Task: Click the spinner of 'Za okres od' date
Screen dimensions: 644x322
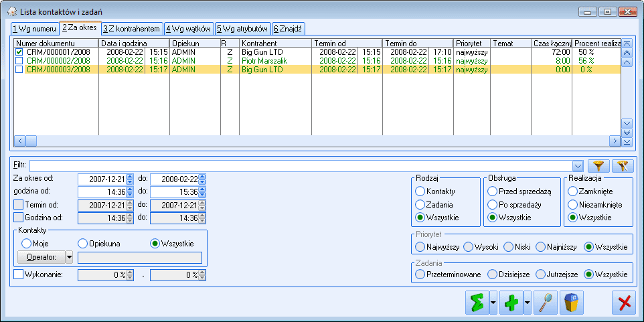Action: 130,179
